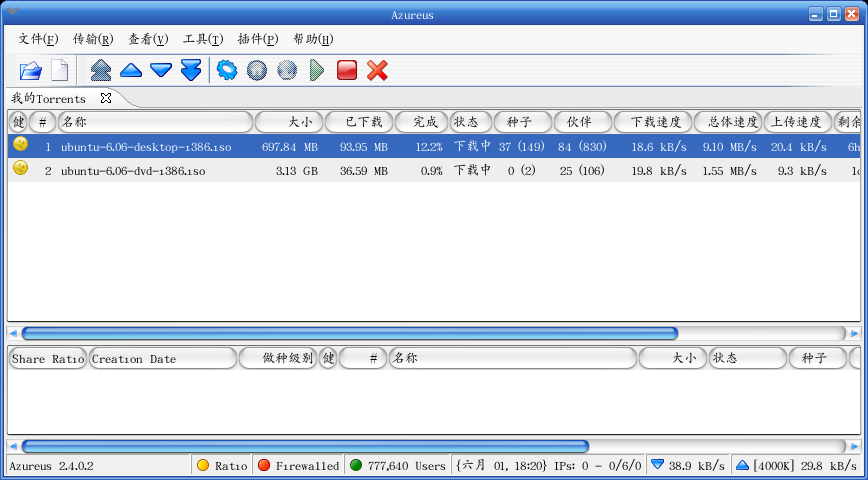Remove torrent with red X icon
The image size is (868, 480).
pyautogui.click(x=377, y=70)
